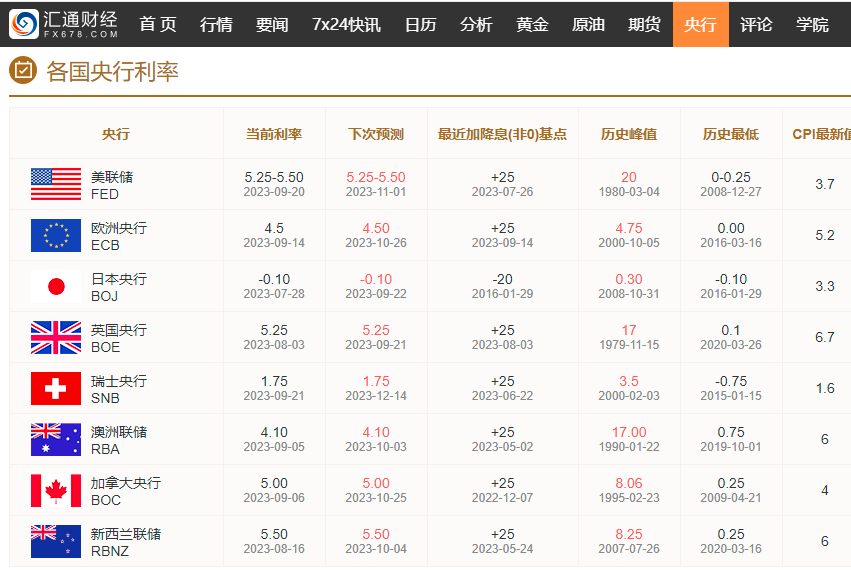The width and height of the screenshot is (851, 582).
Task: Go to the 评论 section
Action: (756, 24)
